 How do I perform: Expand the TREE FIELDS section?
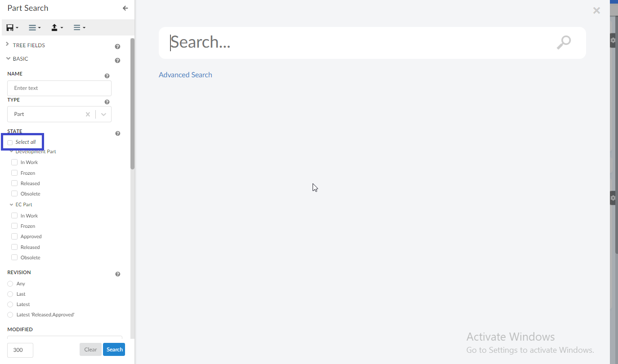tap(8, 45)
